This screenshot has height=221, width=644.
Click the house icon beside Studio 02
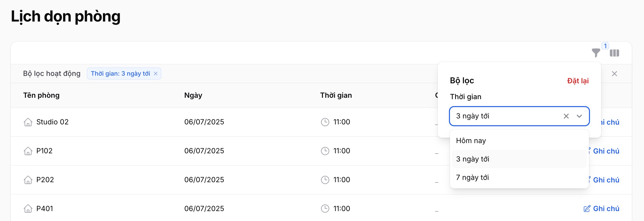point(28,122)
